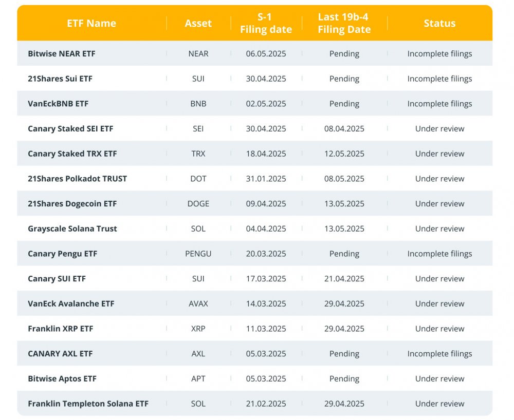Click the 21Shares Polkadot TRUST name

(78, 179)
